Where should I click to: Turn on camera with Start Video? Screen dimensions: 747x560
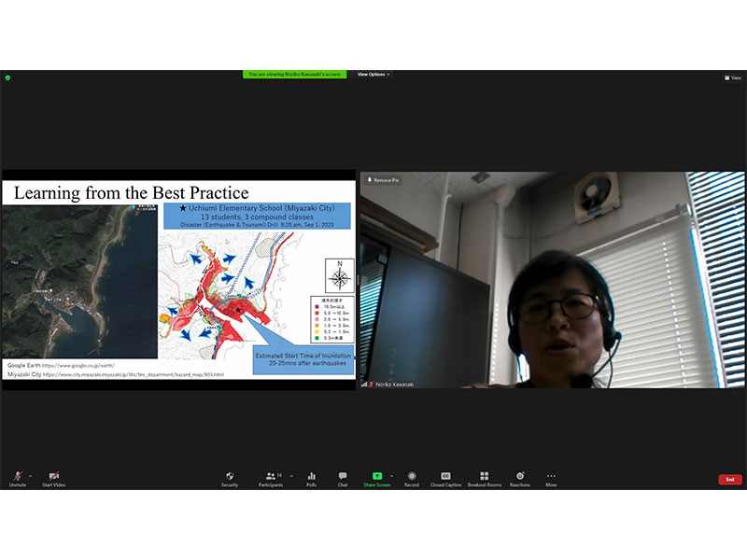pyautogui.click(x=53, y=478)
